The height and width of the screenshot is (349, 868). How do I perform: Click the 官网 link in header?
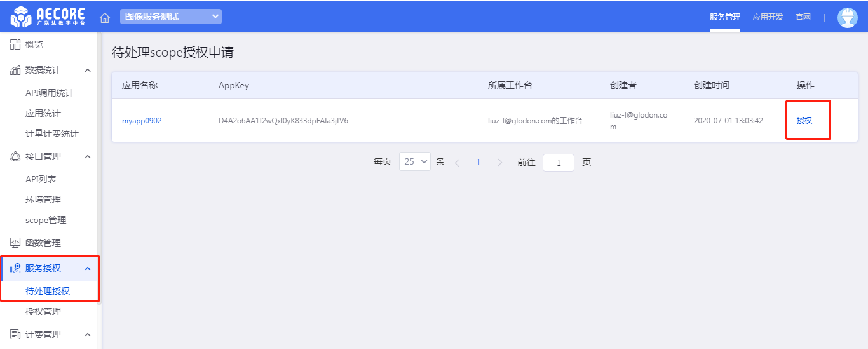pos(803,17)
